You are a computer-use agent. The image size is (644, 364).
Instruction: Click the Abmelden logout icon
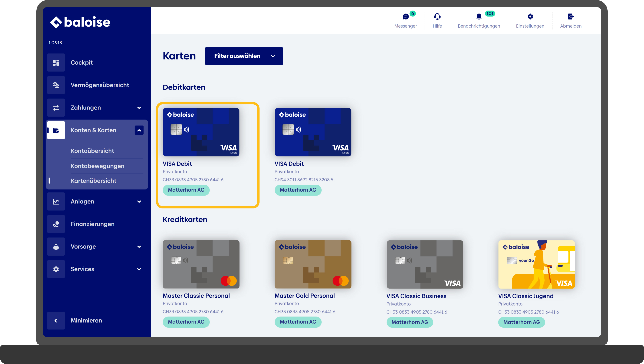coord(571,17)
